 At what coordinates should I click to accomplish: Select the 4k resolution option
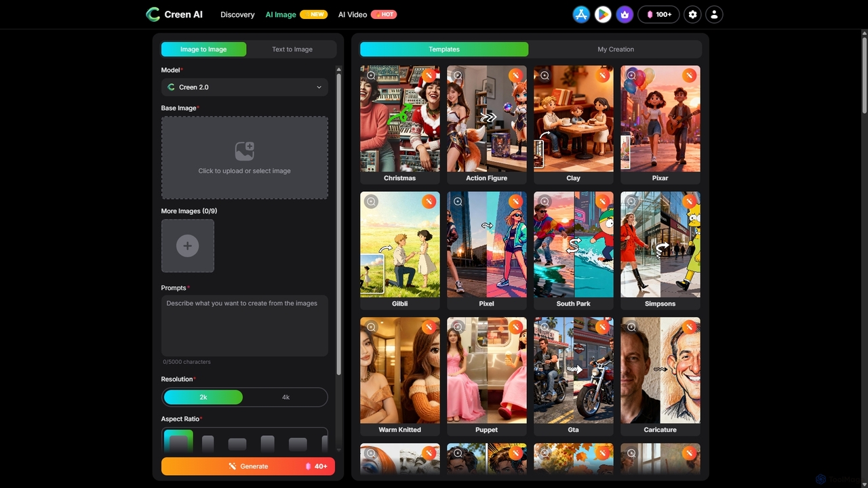point(285,397)
